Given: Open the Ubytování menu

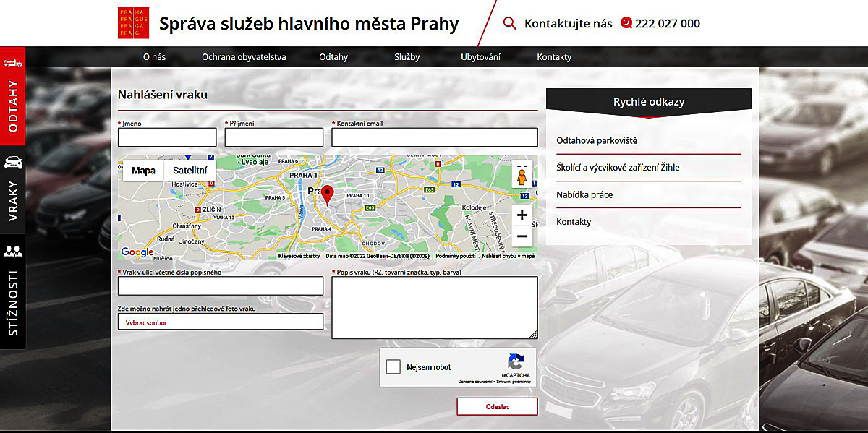Looking at the screenshot, I should point(480,57).
